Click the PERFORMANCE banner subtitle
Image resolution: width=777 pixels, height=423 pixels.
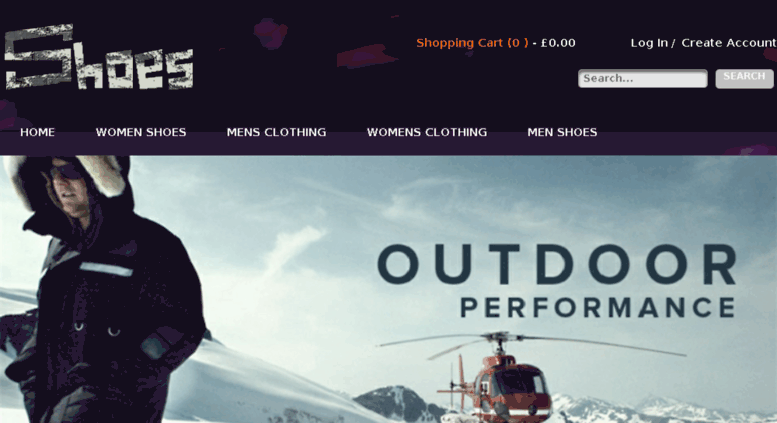(598, 308)
